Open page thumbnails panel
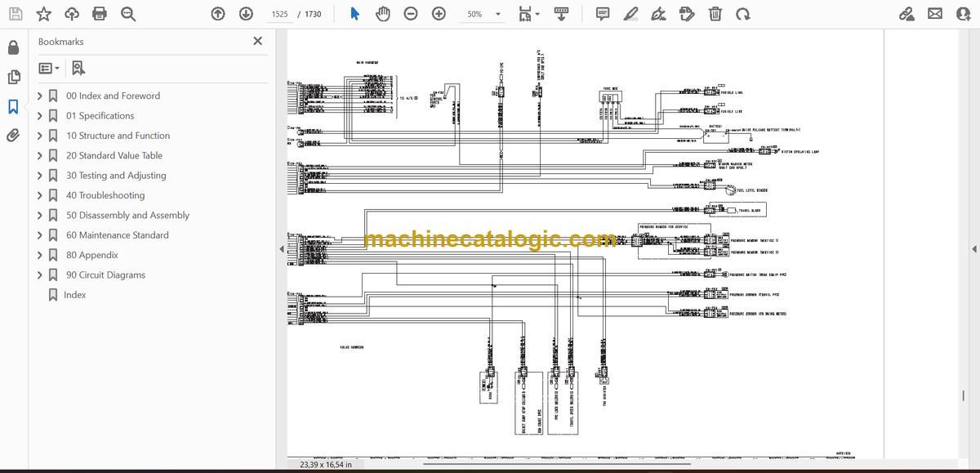The width and height of the screenshot is (980, 473). click(13, 77)
